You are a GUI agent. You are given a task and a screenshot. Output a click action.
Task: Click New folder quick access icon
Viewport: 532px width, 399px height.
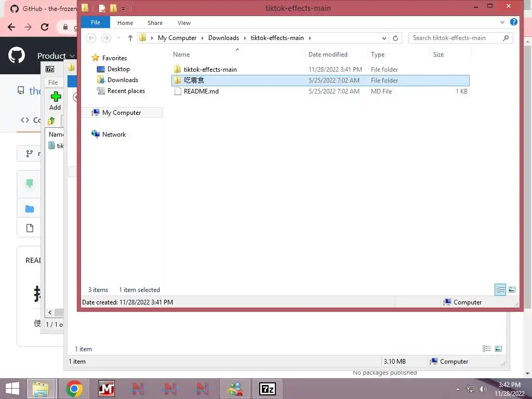pos(113,8)
